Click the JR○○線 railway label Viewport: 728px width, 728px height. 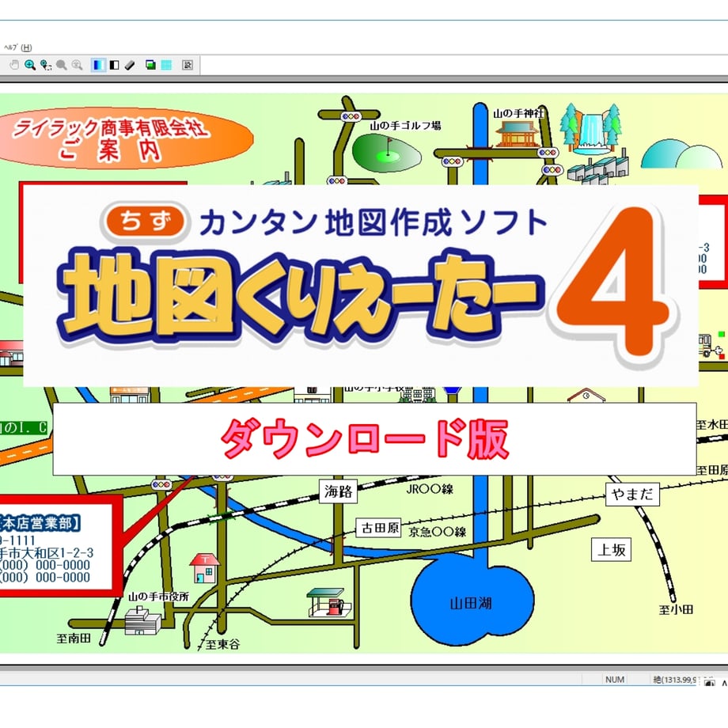point(430,489)
